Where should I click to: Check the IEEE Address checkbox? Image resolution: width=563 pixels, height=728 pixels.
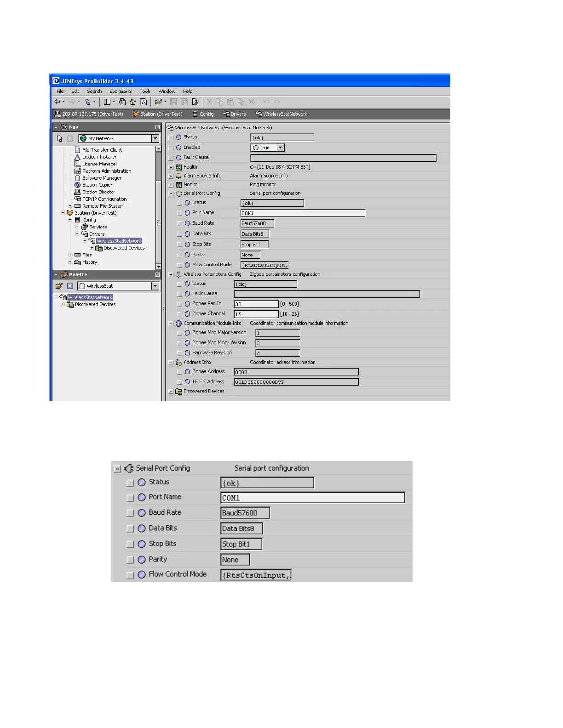pyautogui.click(x=180, y=382)
